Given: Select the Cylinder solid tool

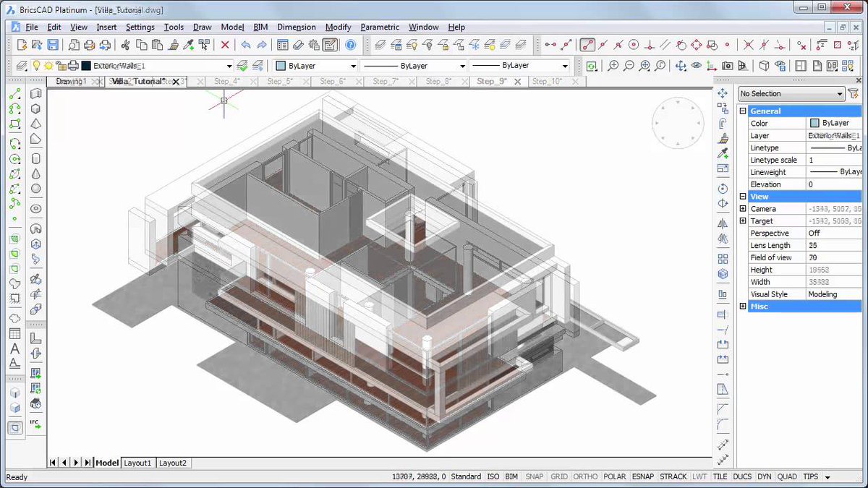Looking at the screenshot, I should (35, 158).
